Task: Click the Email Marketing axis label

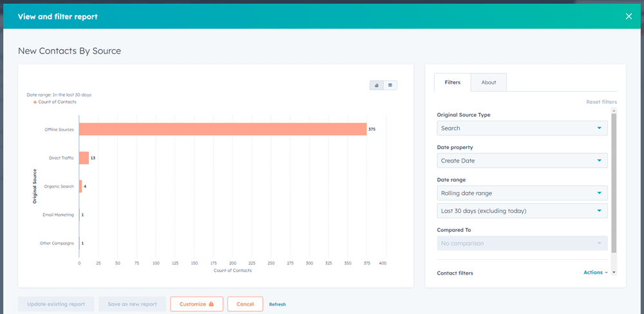Action: click(59, 215)
